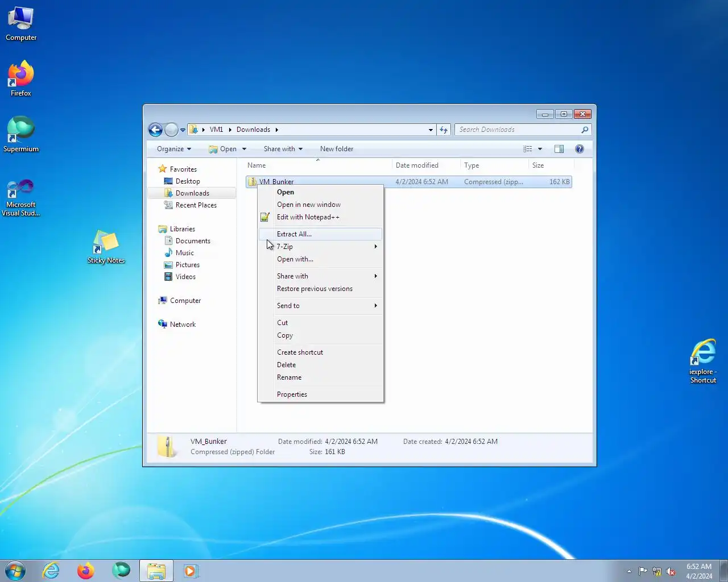
Task: Click the volume speaker tray icon
Action: 671,571
